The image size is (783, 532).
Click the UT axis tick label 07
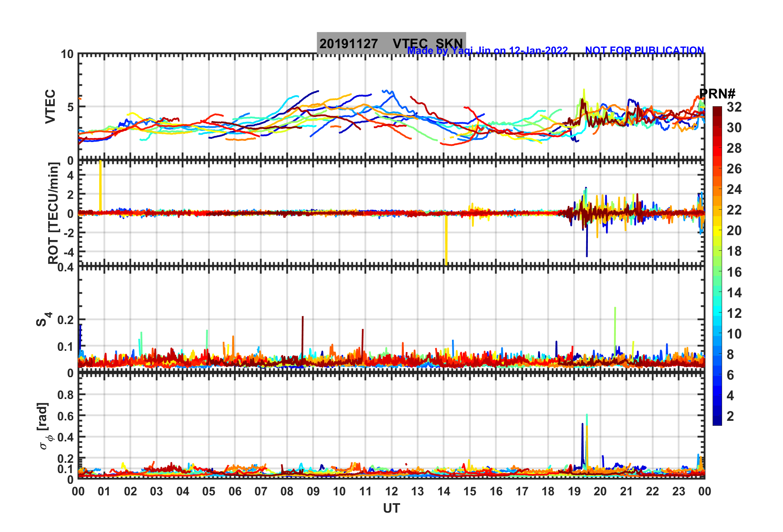pos(261,491)
